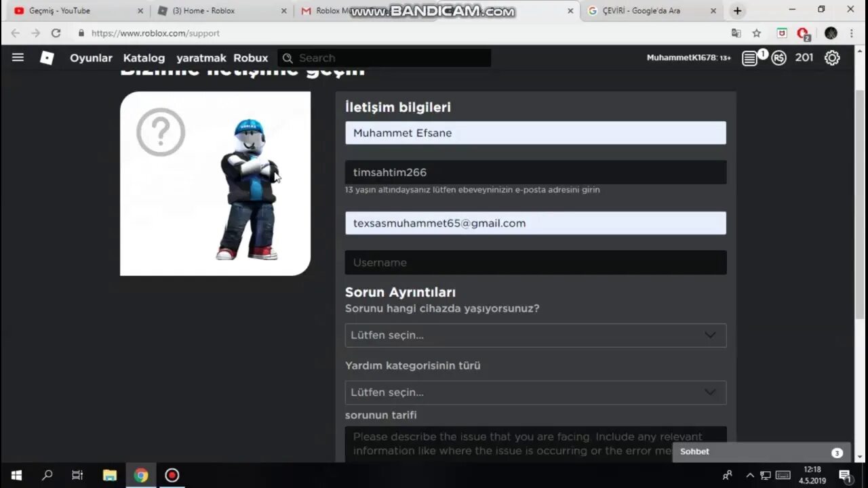This screenshot has width=868, height=488.
Task: Open the notifications feed icon
Action: 749,58
